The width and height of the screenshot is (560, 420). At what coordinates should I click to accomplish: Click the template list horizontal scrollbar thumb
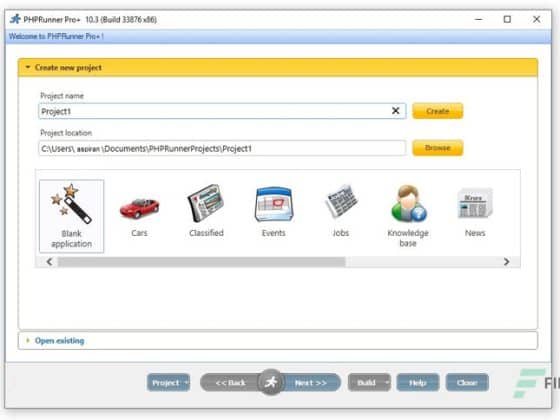coord(201,262)
